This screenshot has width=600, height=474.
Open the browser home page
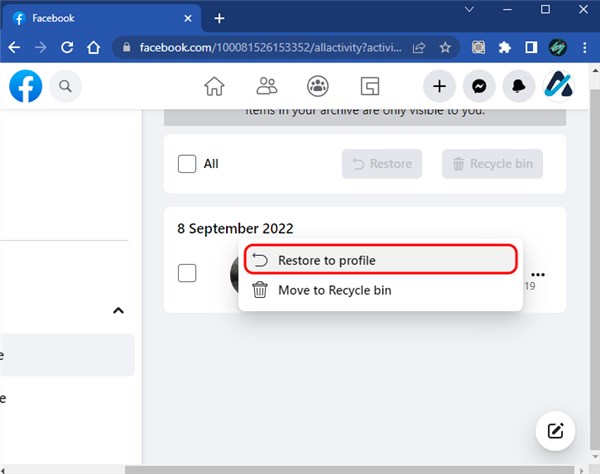(93, 47)
